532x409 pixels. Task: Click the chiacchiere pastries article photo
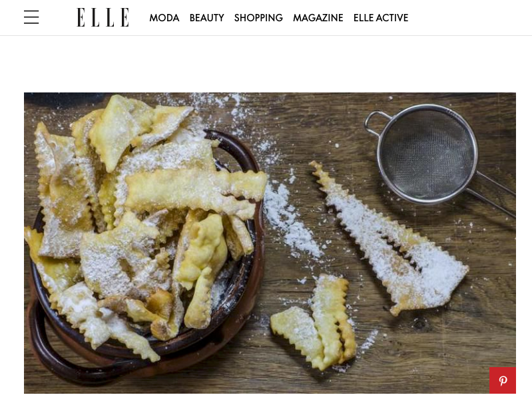pos(270,243)
